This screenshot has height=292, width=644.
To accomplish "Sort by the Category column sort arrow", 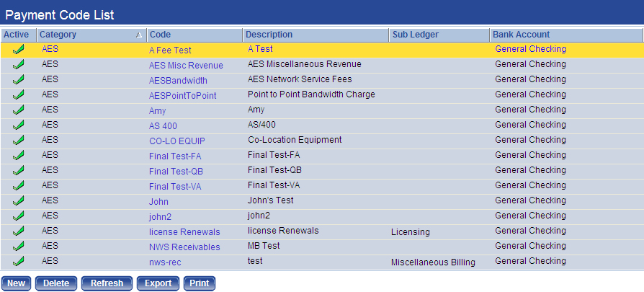I will point(138,35).
